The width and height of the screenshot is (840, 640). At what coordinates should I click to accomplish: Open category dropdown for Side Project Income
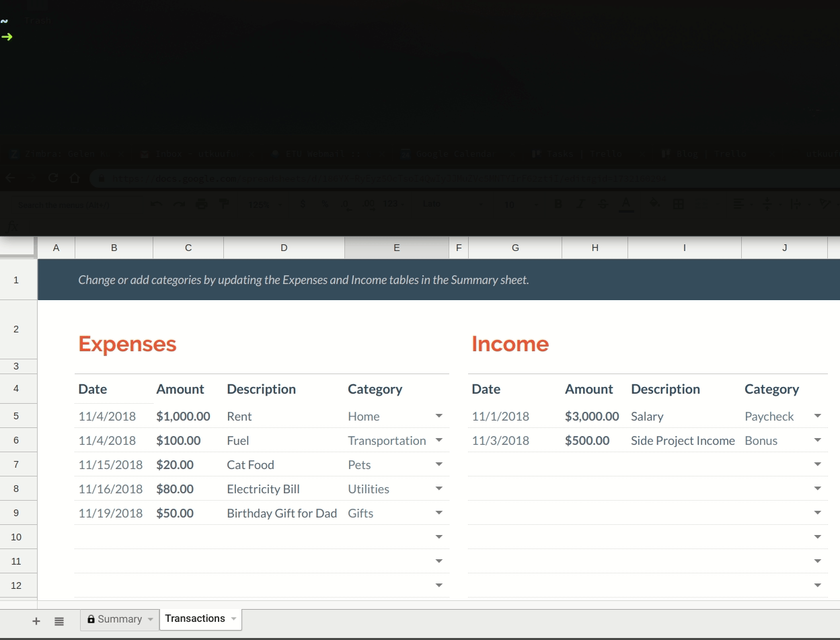[818, 440]
